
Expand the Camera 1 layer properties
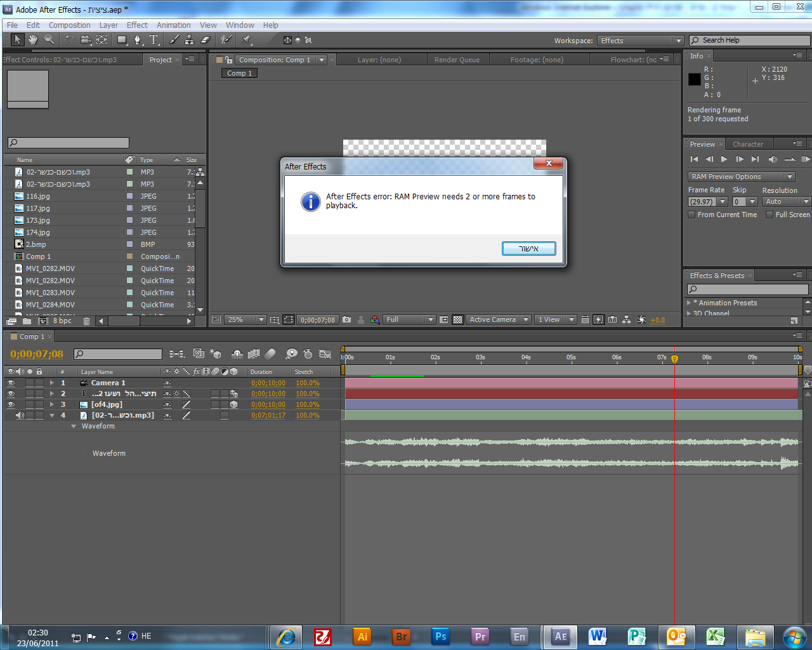(x=52, y=383)
